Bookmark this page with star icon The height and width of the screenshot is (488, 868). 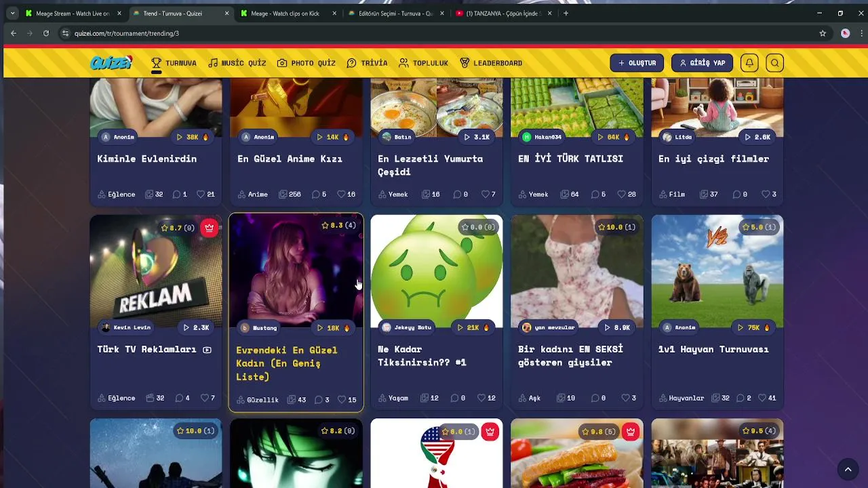tap(823, 33)
